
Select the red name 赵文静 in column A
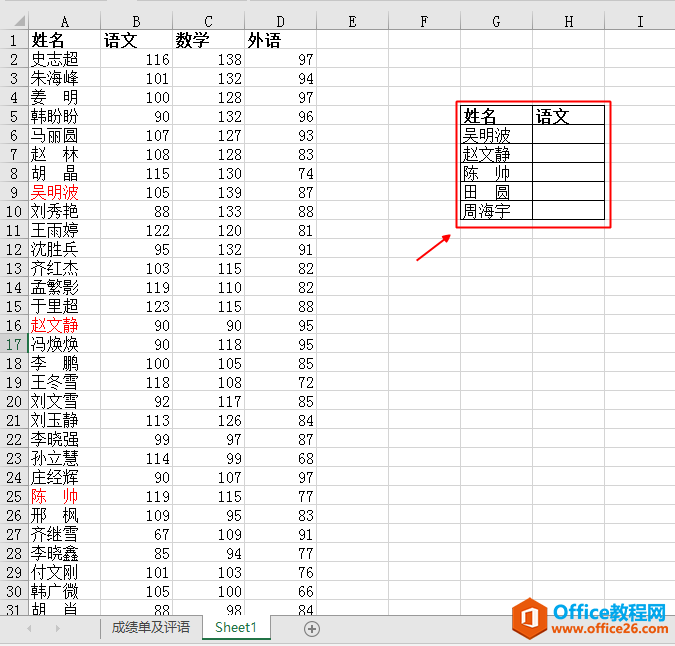(65, 325)
